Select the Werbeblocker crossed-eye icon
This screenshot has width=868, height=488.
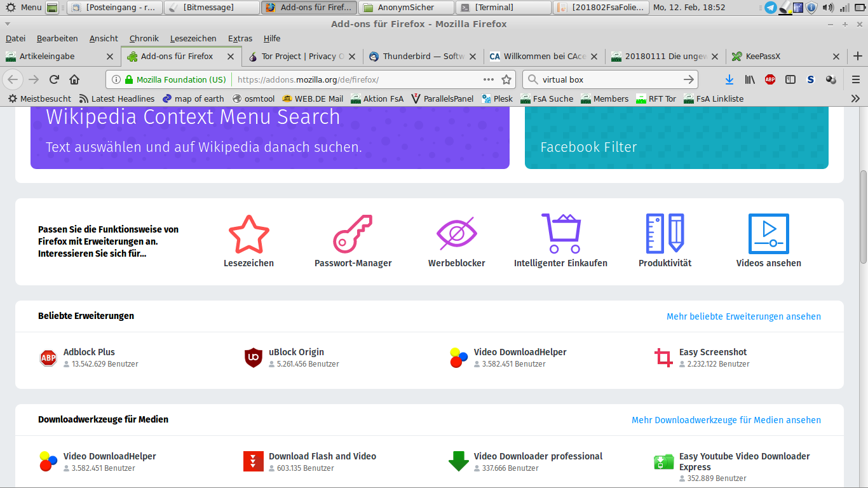pos(457,234)
